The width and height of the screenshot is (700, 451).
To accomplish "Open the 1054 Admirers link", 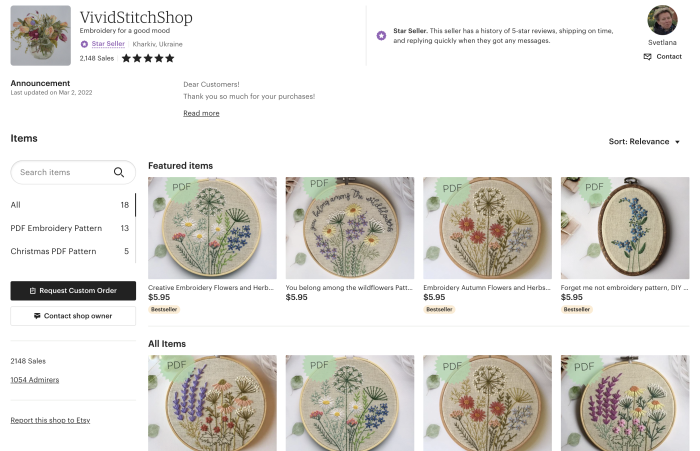I will [34, 380].
